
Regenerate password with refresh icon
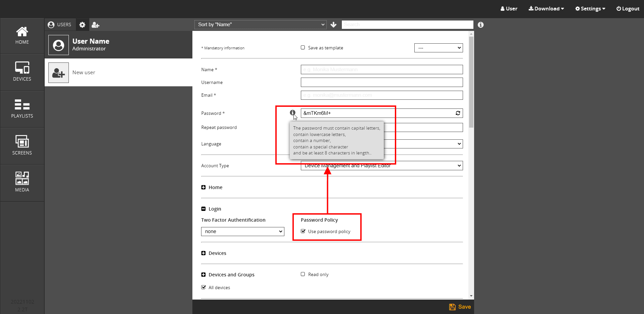[458, 113]
